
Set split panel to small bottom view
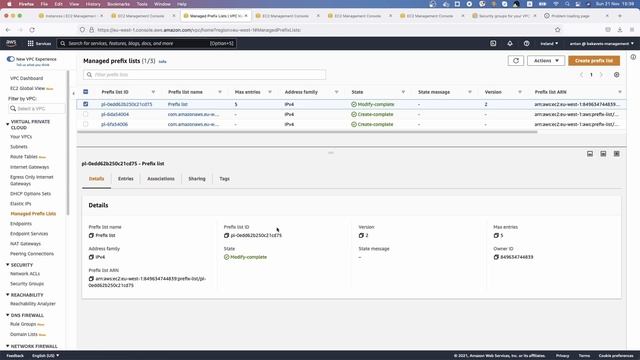pos(590,154)
